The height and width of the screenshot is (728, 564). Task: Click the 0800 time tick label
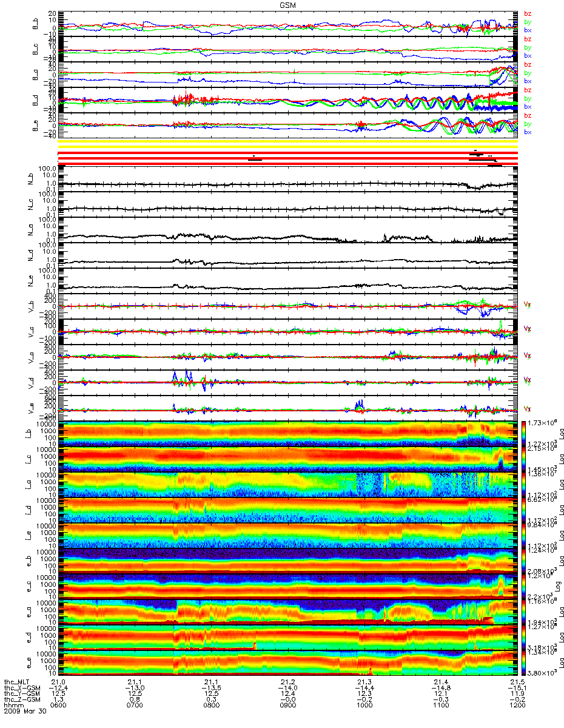tap(211, 706)
